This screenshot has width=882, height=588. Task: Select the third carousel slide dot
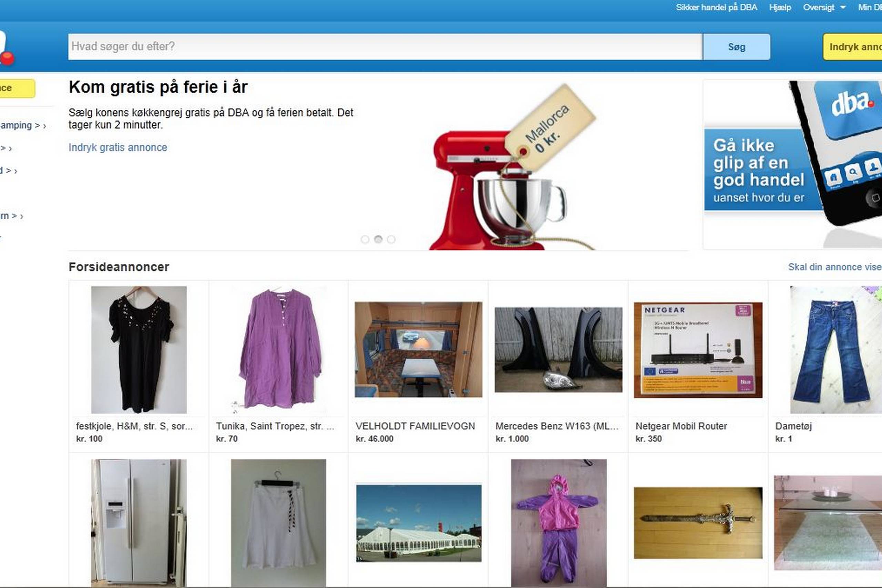click(x=391, y=240)
